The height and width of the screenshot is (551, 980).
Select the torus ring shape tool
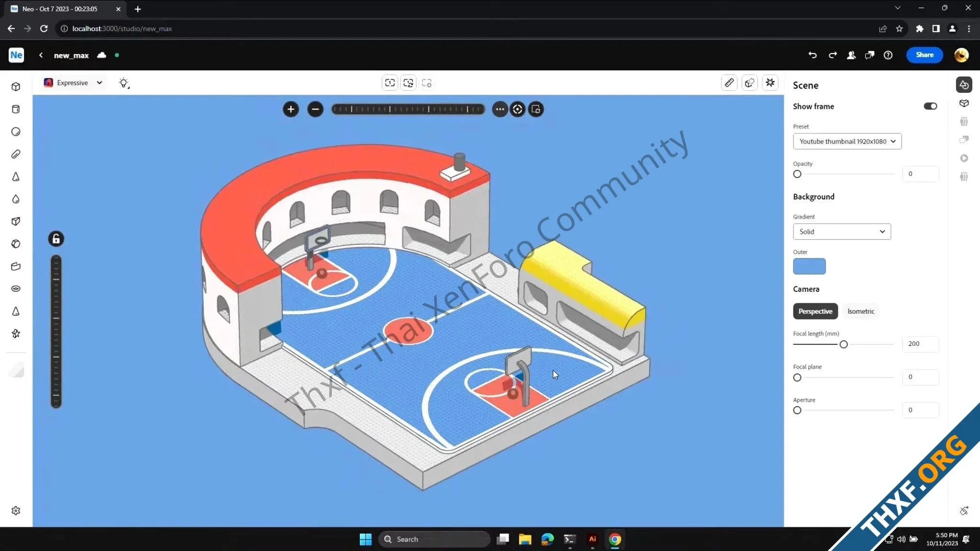[x=16, y=289]
